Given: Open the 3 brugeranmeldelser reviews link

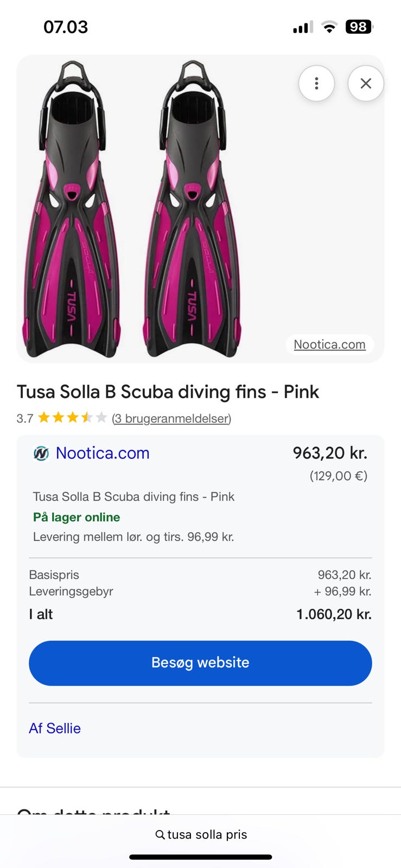Looking at the screenshot, I should point(171,418).
